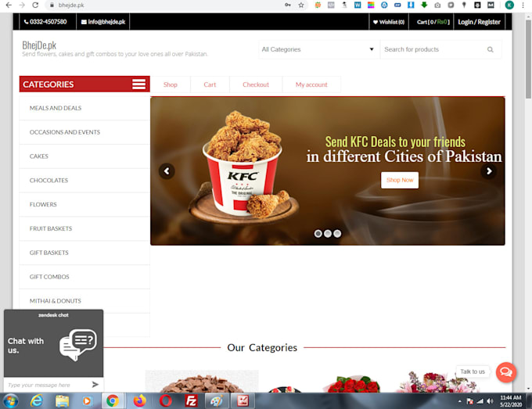
Task: Open CAKES category
Action: tap(84, 156)
